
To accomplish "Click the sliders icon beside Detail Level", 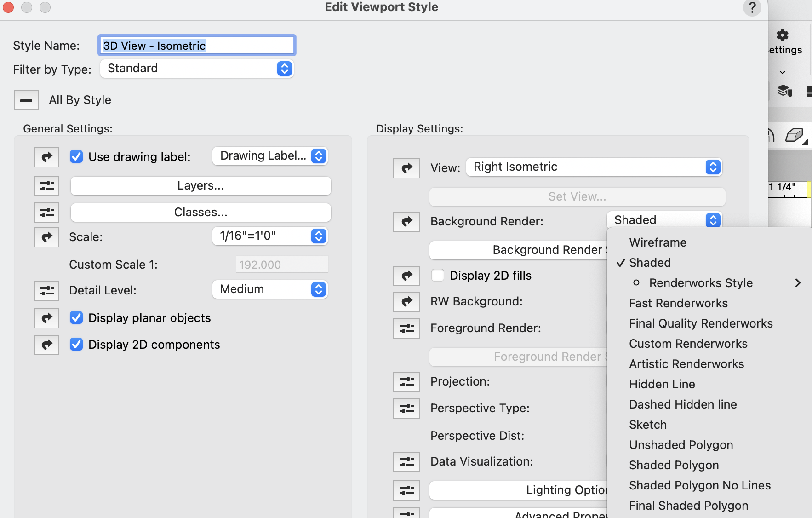I will 46,290.
